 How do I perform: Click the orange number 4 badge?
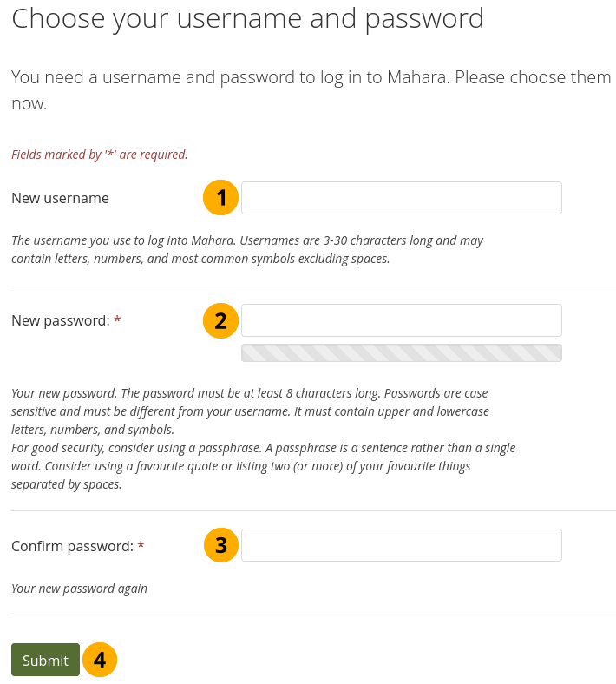[100, 660]
